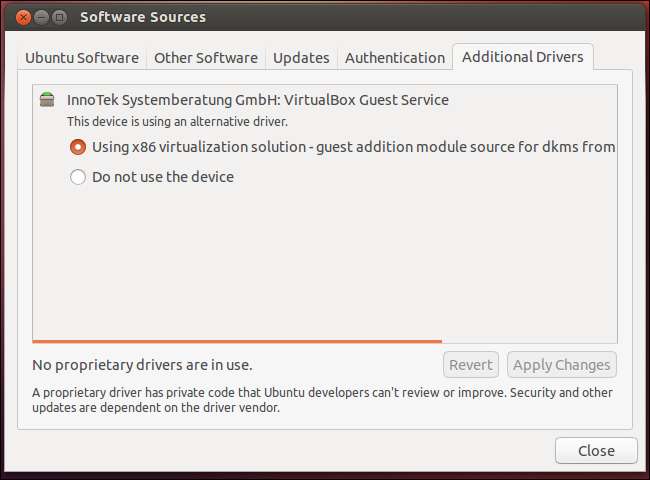Select the x86 virtualization solution driver option
Viewport: 650px width, 480px height.
(x=79, y=147)
